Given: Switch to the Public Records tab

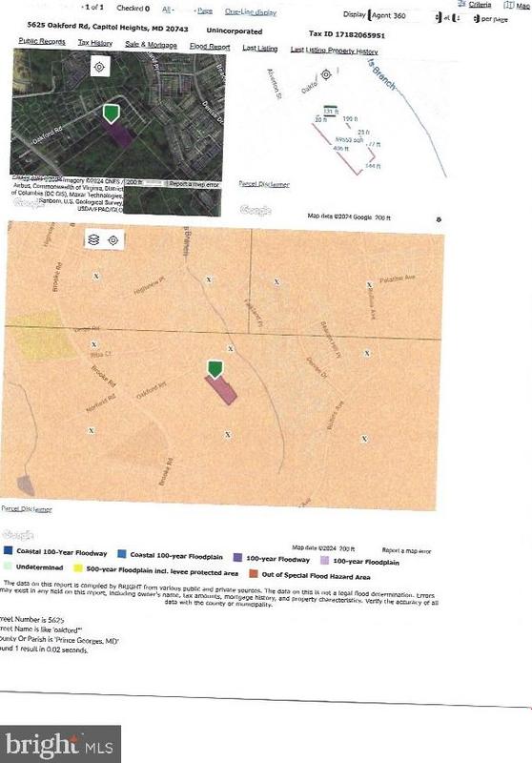Looking at the screenshot, I should point(42,41).
